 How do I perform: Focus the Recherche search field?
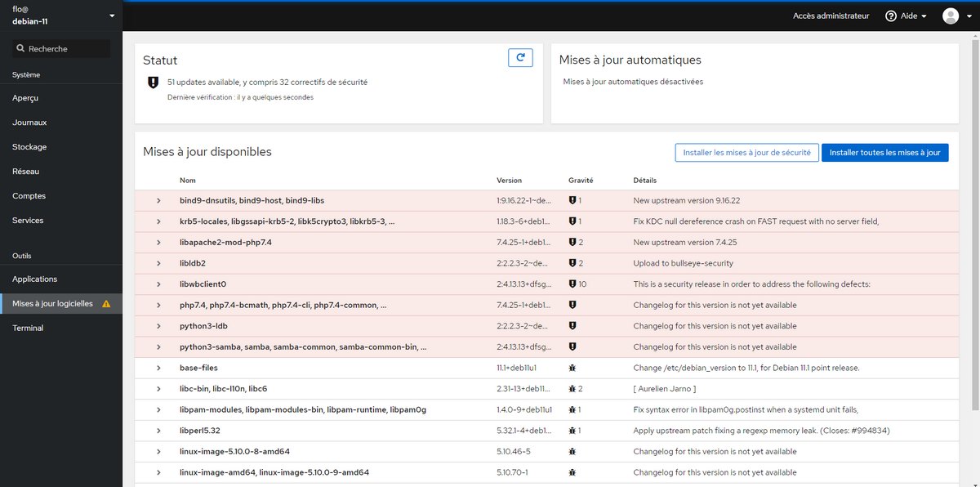coord(63,49)
